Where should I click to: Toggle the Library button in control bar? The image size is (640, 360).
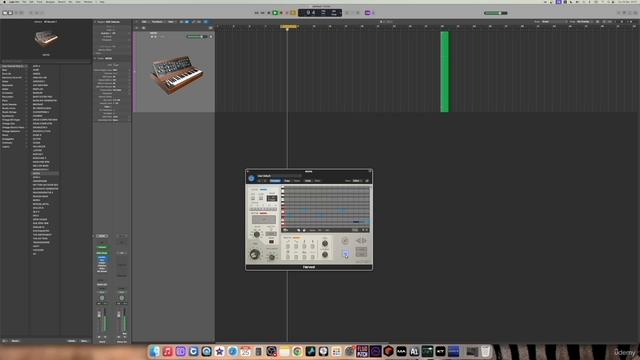click(x=5, y=13)
